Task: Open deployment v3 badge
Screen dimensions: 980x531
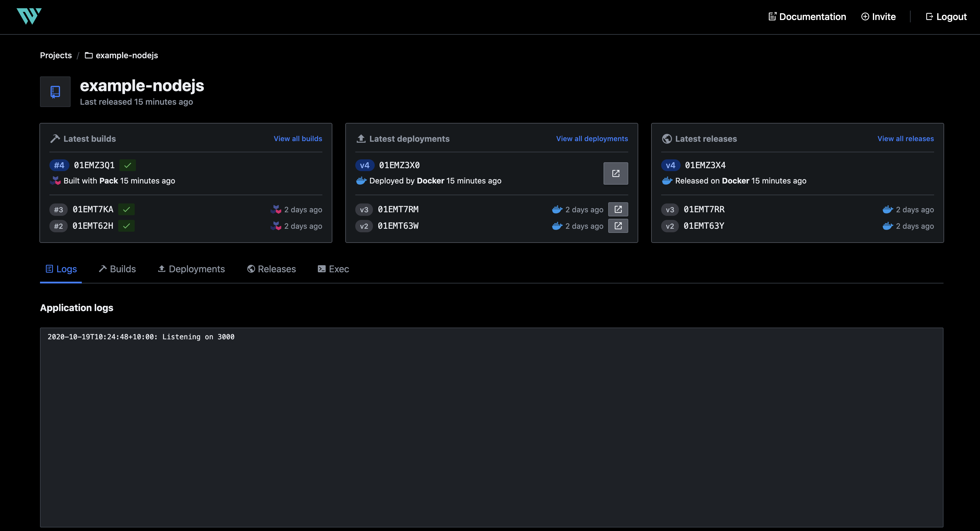Action: pos(364,210)
